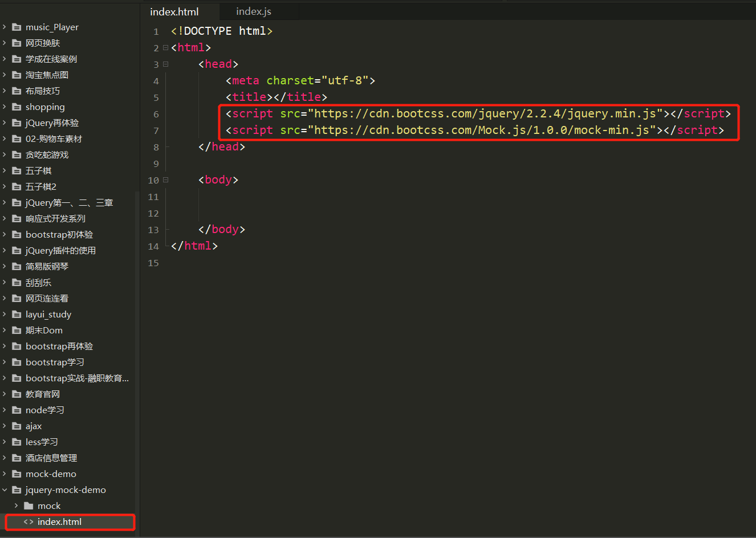Collapse the jquery-mock-demo folder arrow
This screenshot has height=538, width=756.
pyautogui.click(x=5, y=490)
